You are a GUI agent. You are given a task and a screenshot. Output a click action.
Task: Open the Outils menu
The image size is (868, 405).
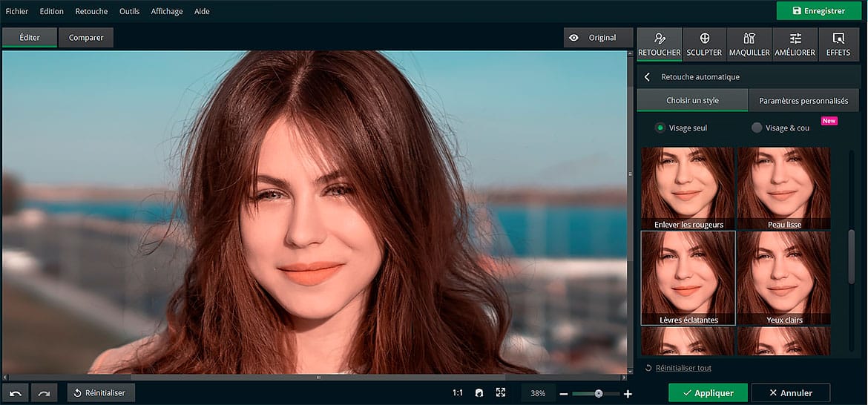[130, 11]
